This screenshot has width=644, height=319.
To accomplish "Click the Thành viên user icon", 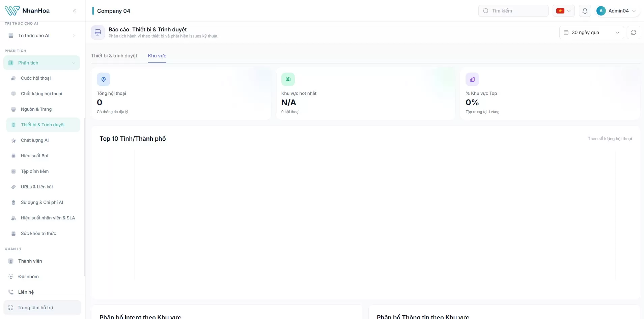I will (11, 261).
